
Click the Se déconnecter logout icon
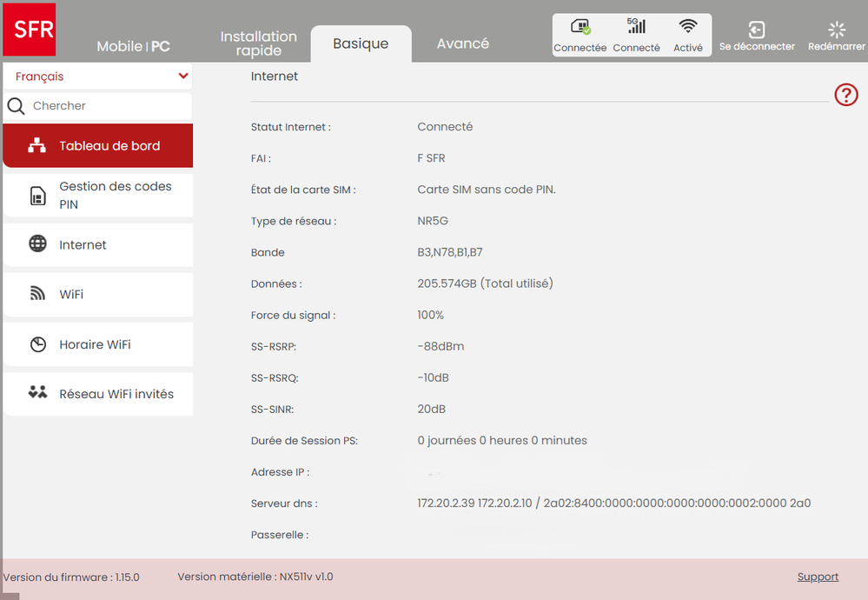pos(756,30)
